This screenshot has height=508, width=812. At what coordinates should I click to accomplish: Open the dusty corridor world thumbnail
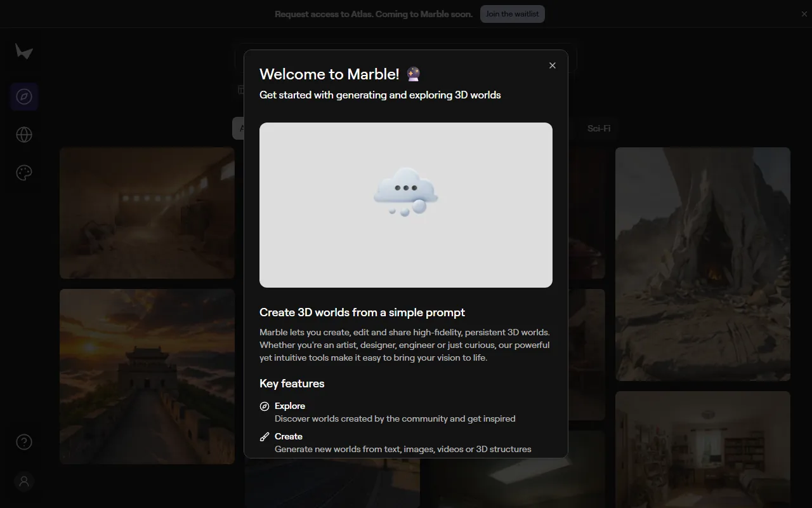pyautogui.click(x=147, y=213)
